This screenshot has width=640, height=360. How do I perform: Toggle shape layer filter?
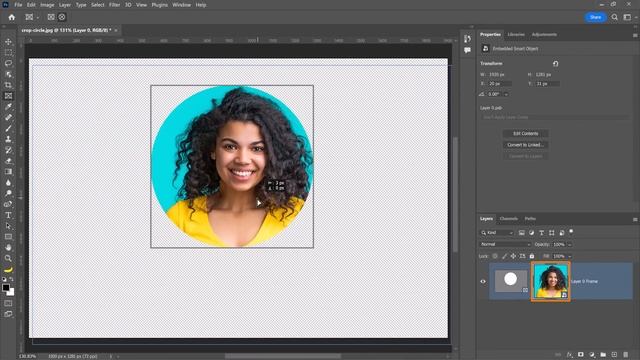click(x=551, y=233)
